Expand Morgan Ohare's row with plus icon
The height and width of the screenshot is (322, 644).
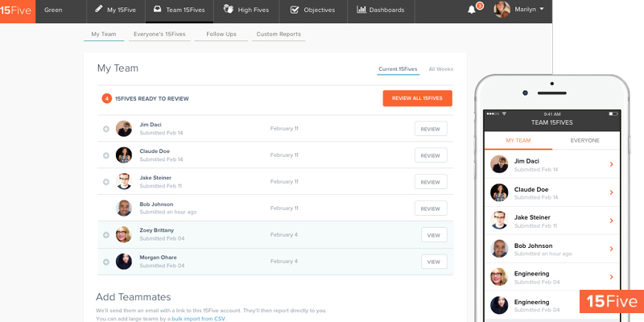(105, 262)
